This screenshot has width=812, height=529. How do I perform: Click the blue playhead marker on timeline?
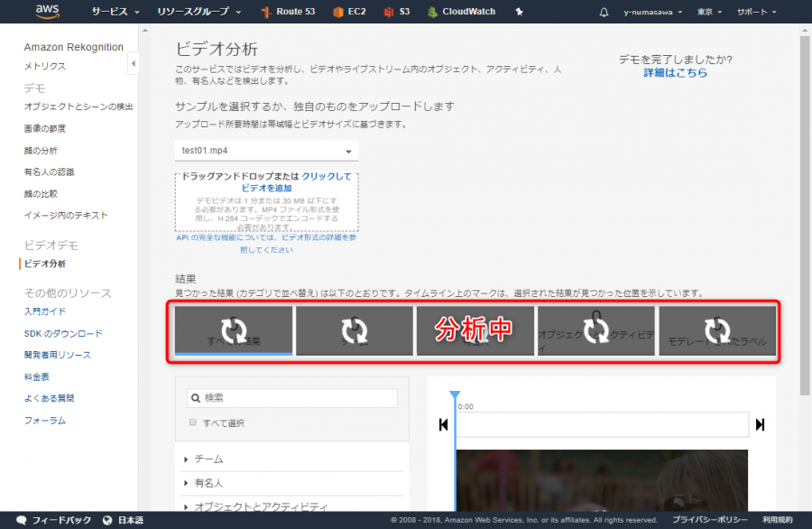[455, 395]
